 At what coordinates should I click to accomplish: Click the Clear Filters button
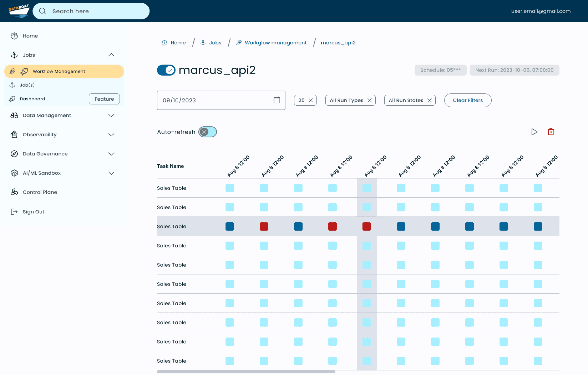pyautogui.click(x=468, y=100)
